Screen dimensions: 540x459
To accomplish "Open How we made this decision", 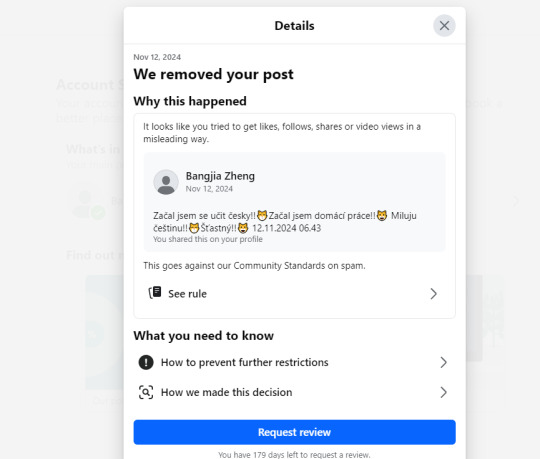I will point(294,392).
